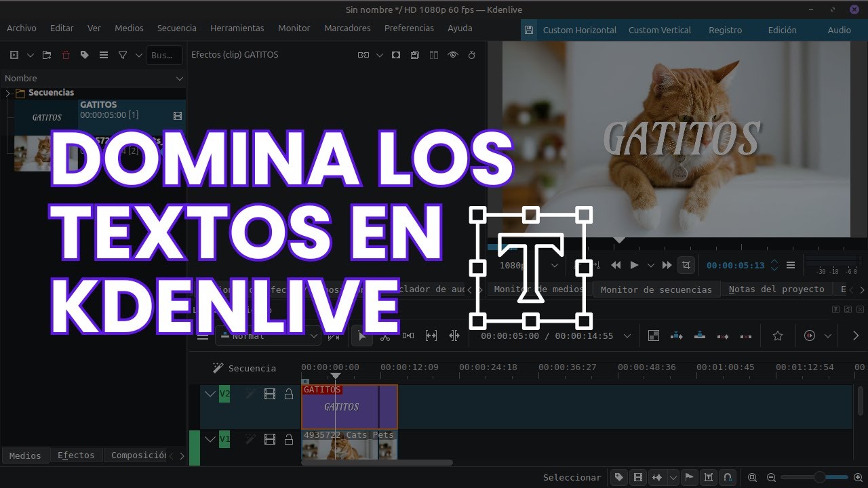Toggle V2 track target indicator

pyautogui.click(x=224, y=394)
